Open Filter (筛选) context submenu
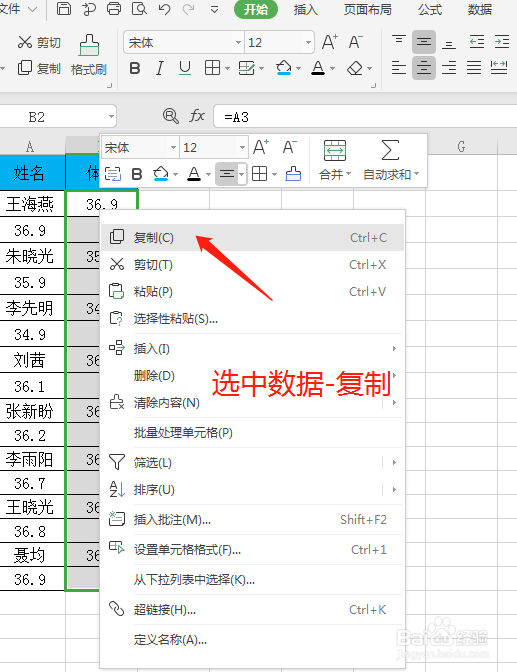Image resolution: width=517 pixels, height=672 pixels. pos(252,462)
